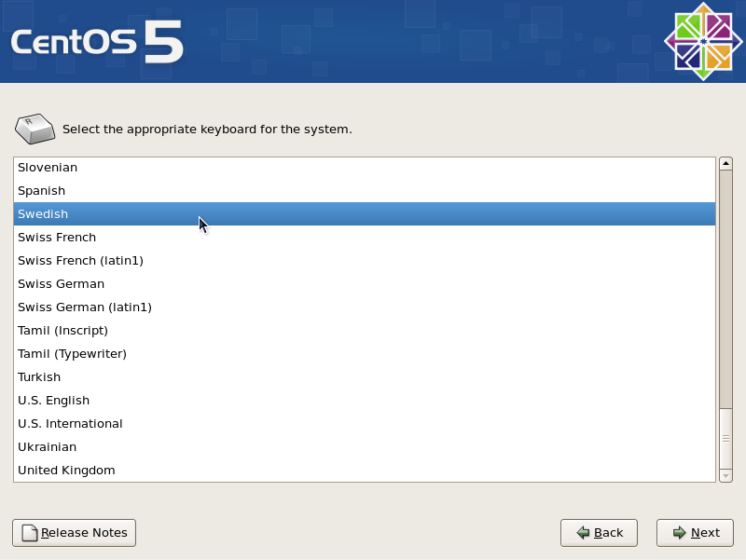Screen dimensions: 746x560
Task: Click the CentOS logo emblem
Action: point(703,41)
